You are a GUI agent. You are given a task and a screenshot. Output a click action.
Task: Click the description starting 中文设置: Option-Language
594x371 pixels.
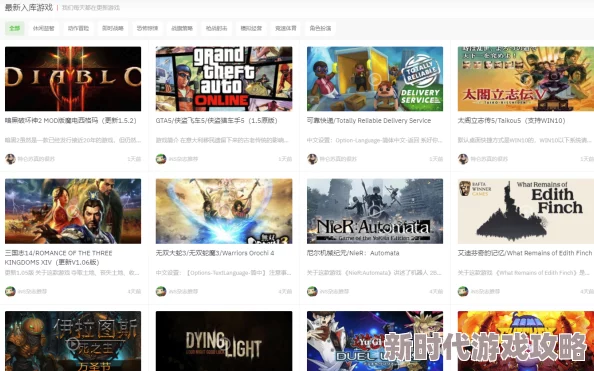tap(375, 140)
